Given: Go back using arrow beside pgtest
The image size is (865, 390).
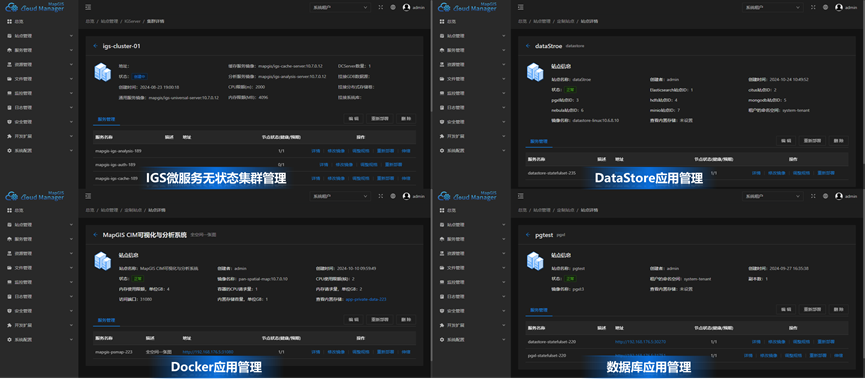Looking at the screenshot, I should point(528,234).
